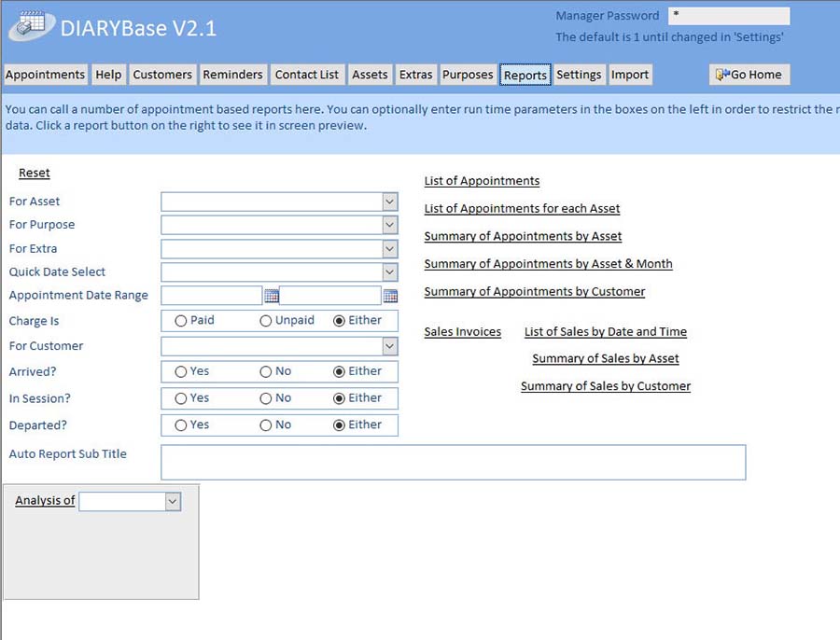Expand the For Customer dropdown

click(x=390, y=346)
